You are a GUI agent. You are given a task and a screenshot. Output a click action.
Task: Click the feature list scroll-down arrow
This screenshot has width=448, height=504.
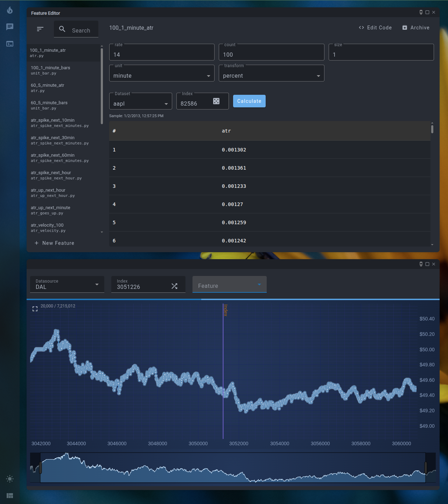[x=102, y=232]
